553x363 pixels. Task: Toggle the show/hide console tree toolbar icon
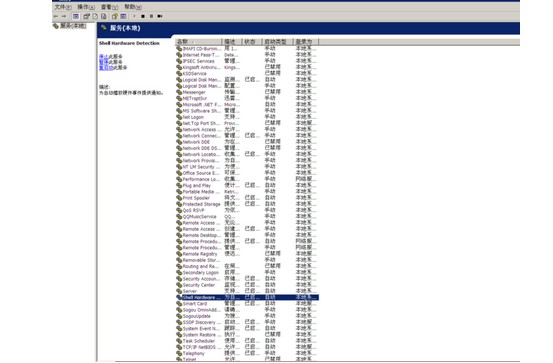[x=75, y=16]
